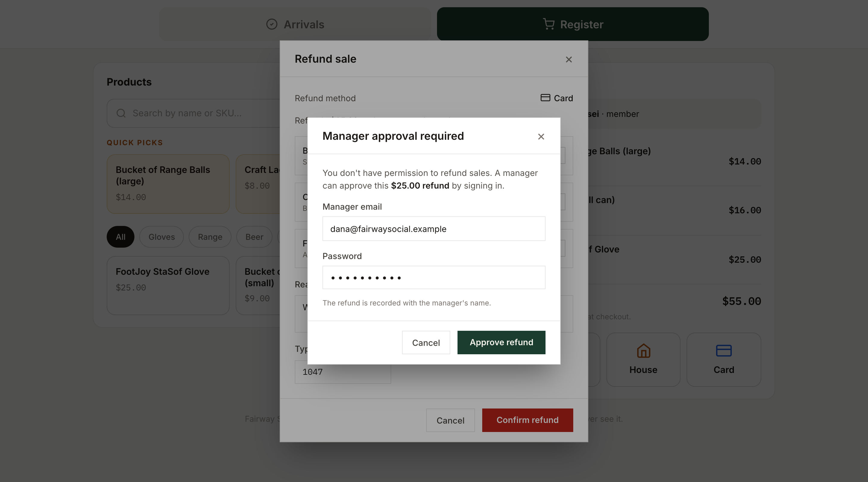Image resolution: width=868 pixels, height=482 pixels.
Task: Select the Range category filter
Action: 210,237
